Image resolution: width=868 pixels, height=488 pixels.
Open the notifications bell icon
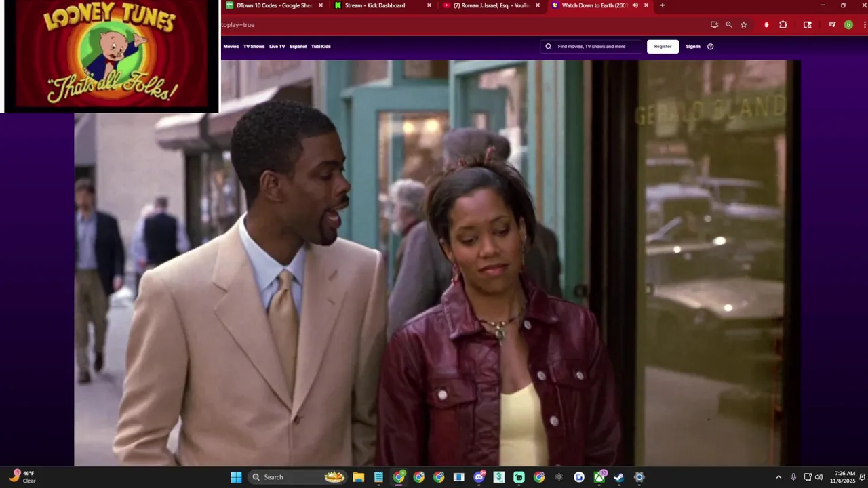tap(863, 477)
